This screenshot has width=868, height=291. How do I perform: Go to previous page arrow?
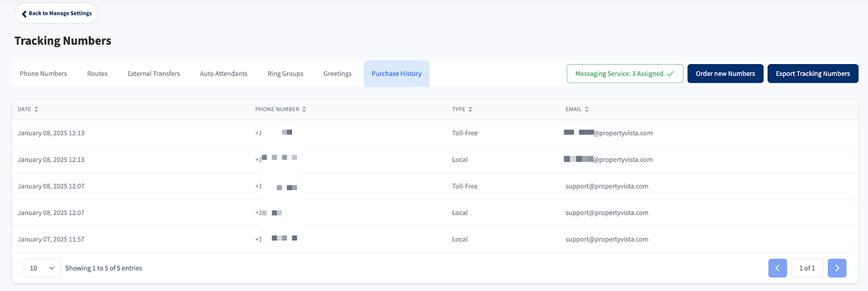pyautogui.click(x=777, y=268)
